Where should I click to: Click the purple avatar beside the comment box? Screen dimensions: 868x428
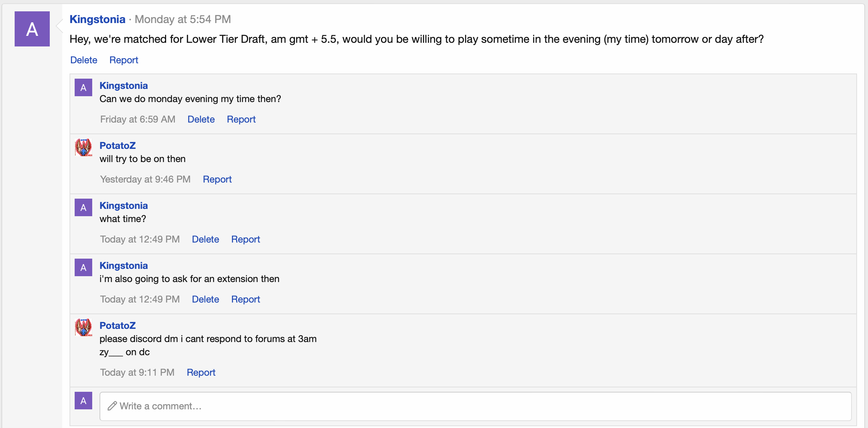pyautogui.click(x=83, y=401)
